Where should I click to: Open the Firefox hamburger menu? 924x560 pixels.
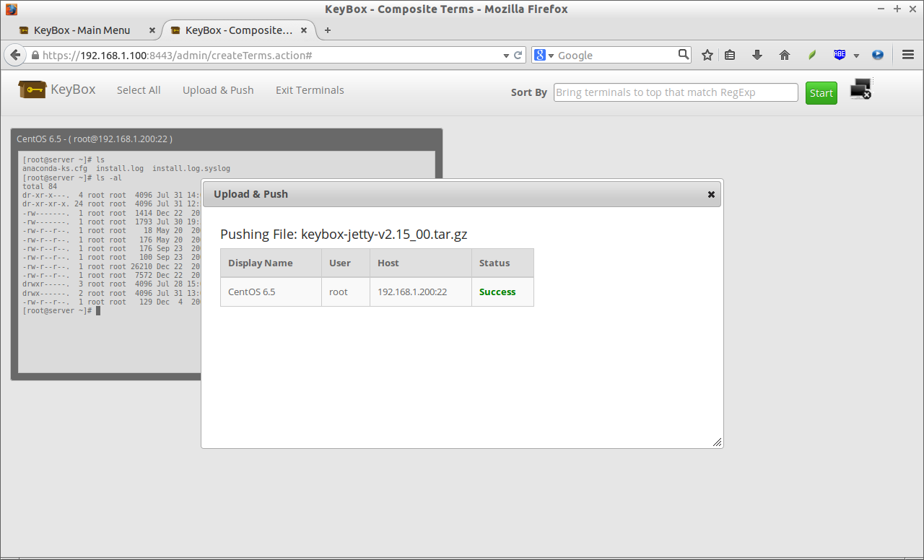coord(908,55)
